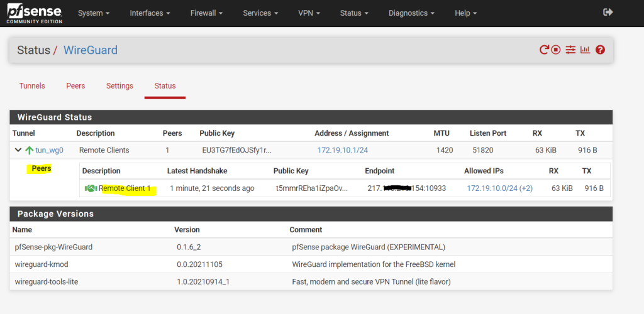Click tunnel public key EU3TG7fEdOJSfy1r...
Image resolution: width=644 pixels, height=314 pixels.
pos(237,150)
